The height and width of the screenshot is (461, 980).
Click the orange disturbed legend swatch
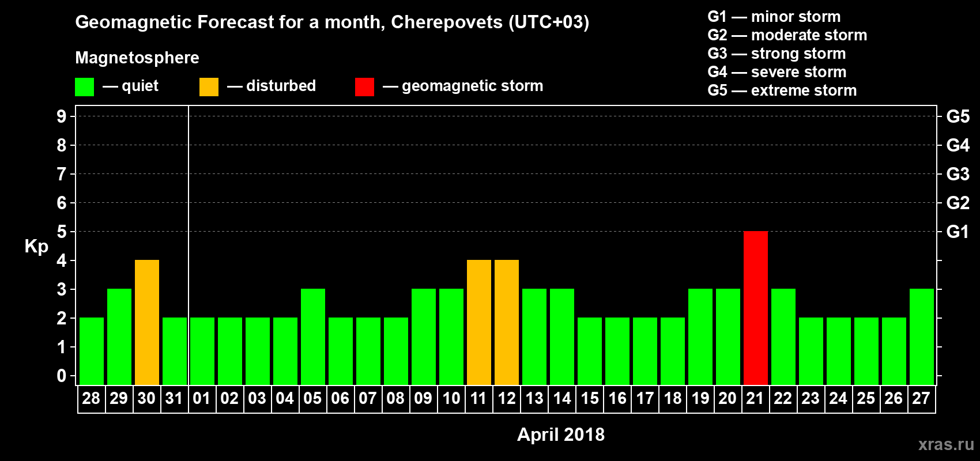(x=209, y=87)
